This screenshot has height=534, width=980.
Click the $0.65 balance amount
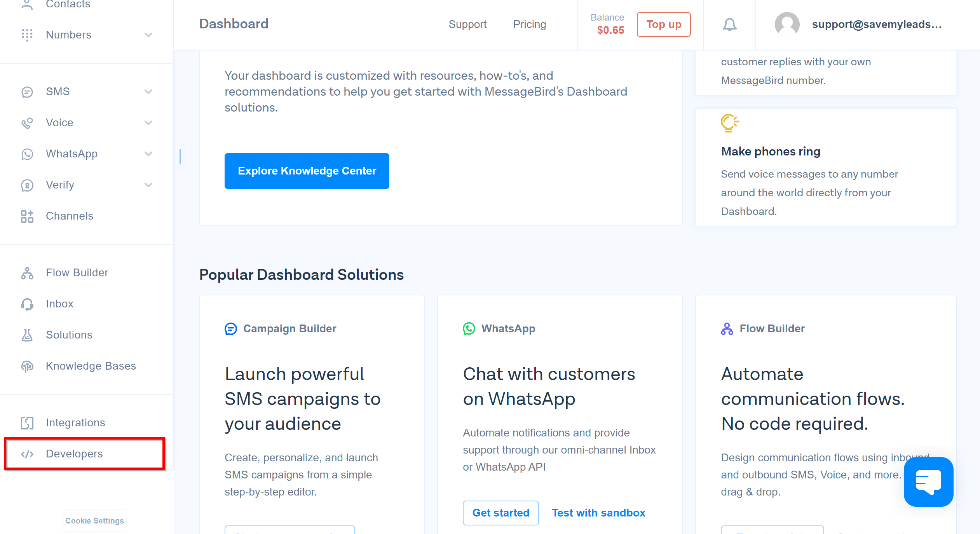coord(610,30)
